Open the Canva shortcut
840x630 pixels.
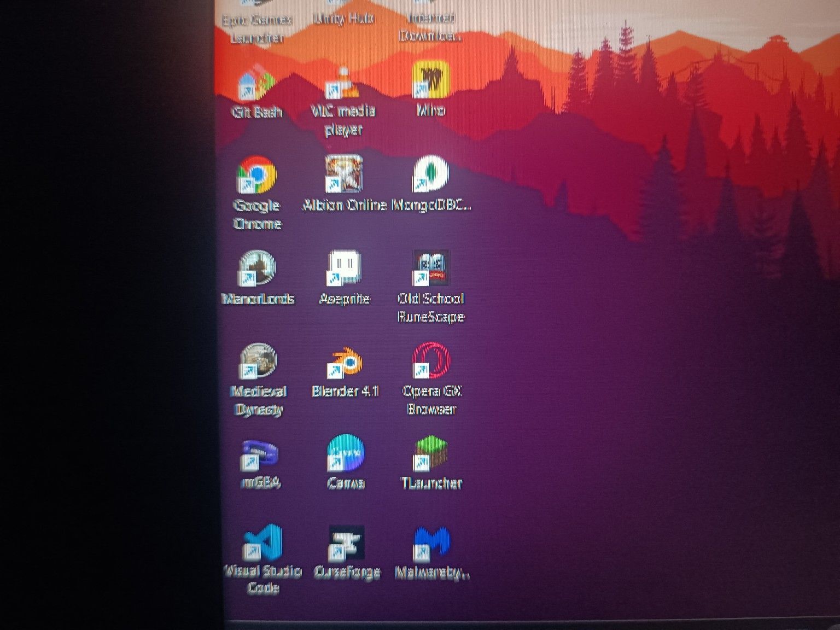pos(343,457)
